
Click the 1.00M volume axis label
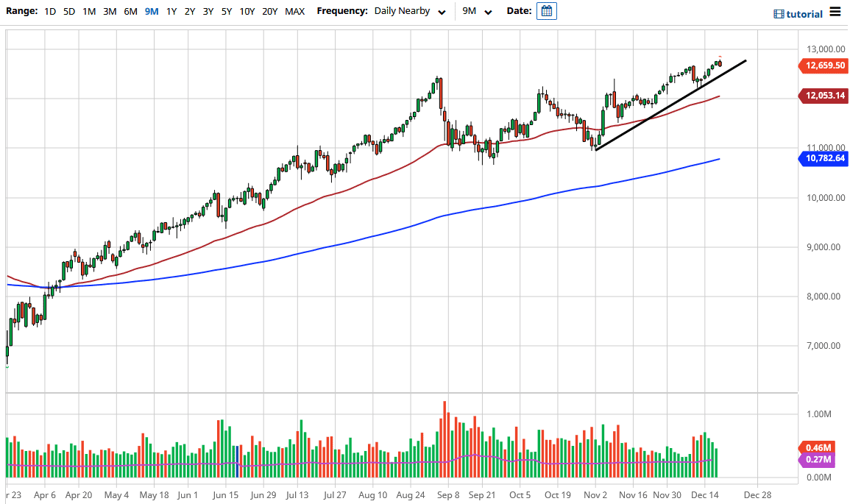819,414
